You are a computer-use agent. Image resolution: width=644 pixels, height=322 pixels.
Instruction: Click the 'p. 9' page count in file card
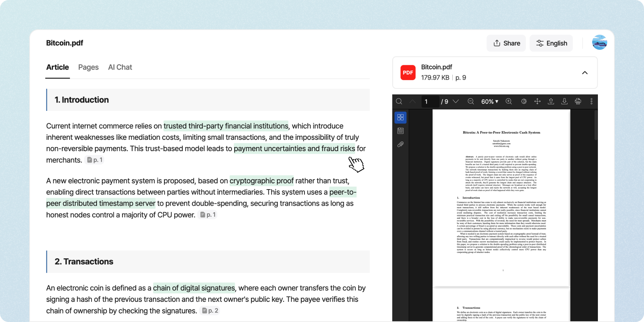[x=461, y=78]
